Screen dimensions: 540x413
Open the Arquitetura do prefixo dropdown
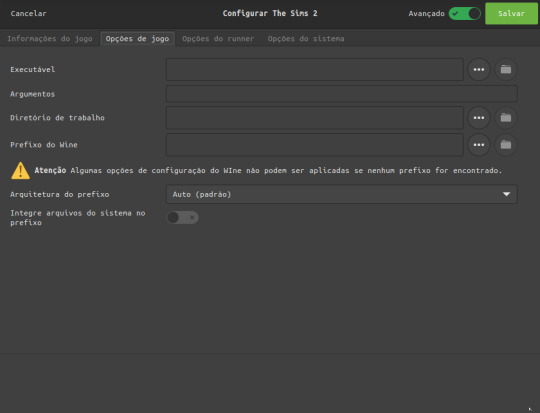342,194
